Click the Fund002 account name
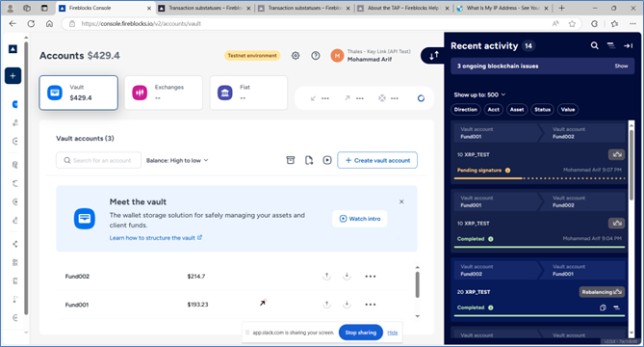644x347 pixels. (77, 277)
